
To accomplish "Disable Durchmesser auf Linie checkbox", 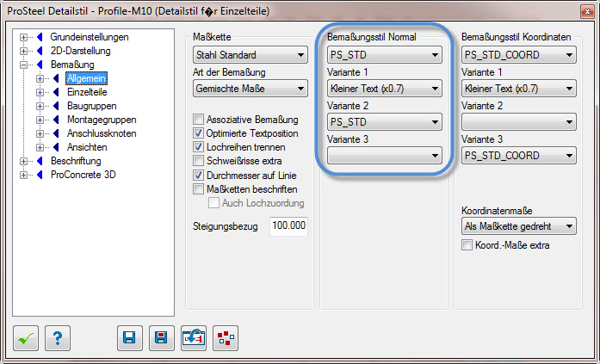I will pyautogui.click(x=198, y=176).
